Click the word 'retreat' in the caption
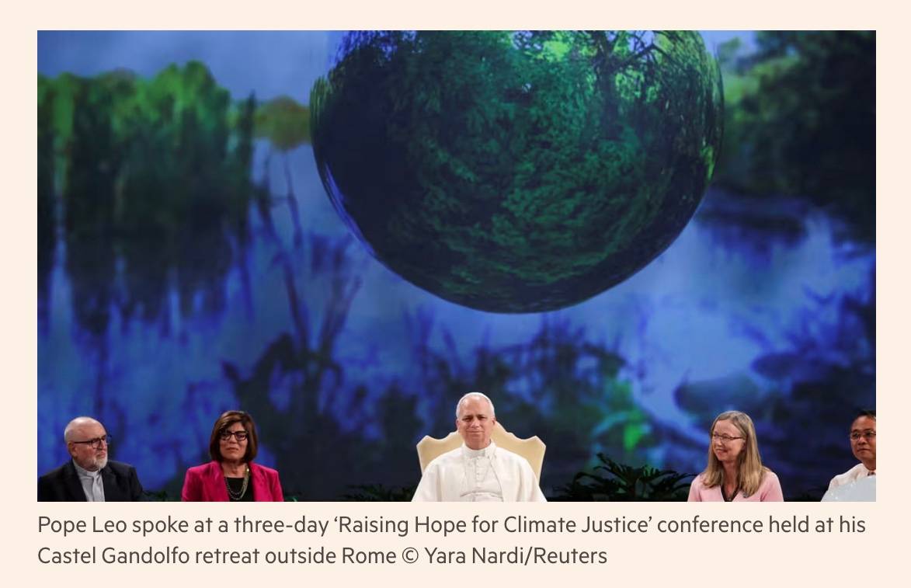This screenshot has width=911, height=588. [228, 557]
